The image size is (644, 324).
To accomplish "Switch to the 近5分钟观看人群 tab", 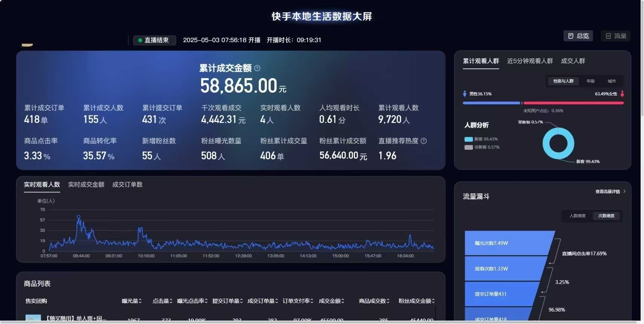I will [x=530, y=61].
